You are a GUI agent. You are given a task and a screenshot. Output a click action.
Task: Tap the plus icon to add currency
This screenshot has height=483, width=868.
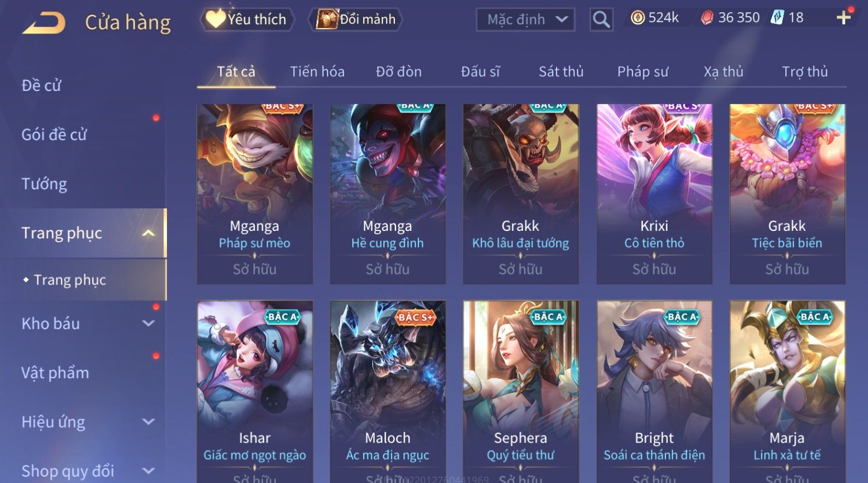click(x=843, y=18)
